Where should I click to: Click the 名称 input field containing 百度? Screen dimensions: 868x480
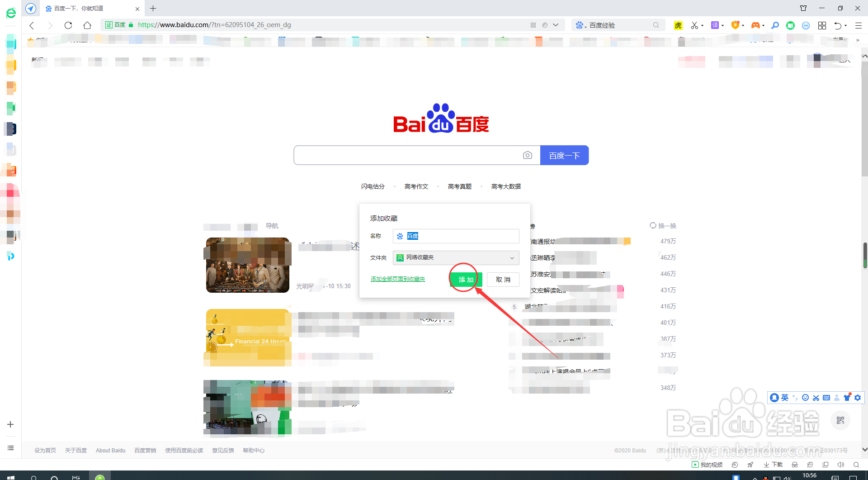tap(456, 236)
